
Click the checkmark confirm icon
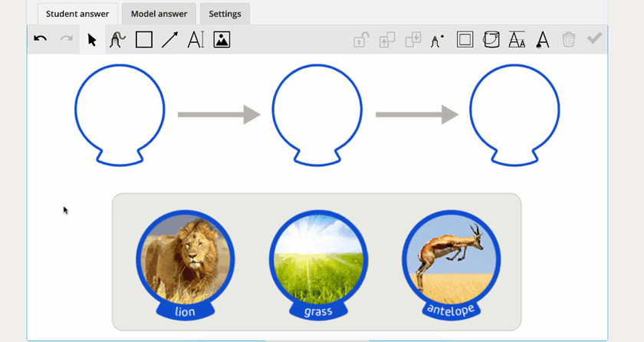tap(594, 38)
